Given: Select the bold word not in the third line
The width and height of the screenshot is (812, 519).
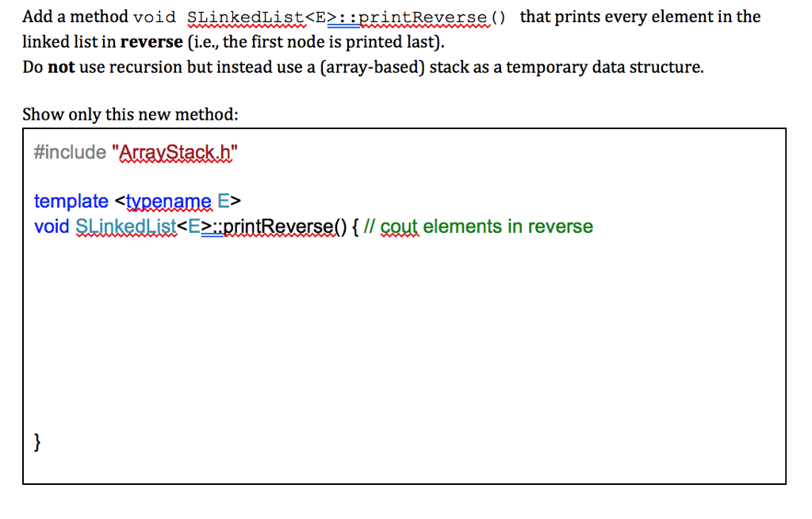Looking at the screenshot, I should [x=51, y=67].
